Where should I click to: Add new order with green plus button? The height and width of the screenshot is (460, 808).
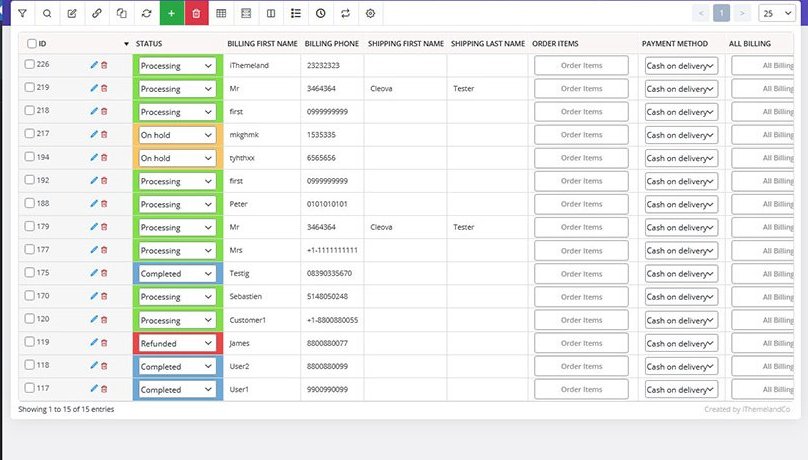coord(172,13)
